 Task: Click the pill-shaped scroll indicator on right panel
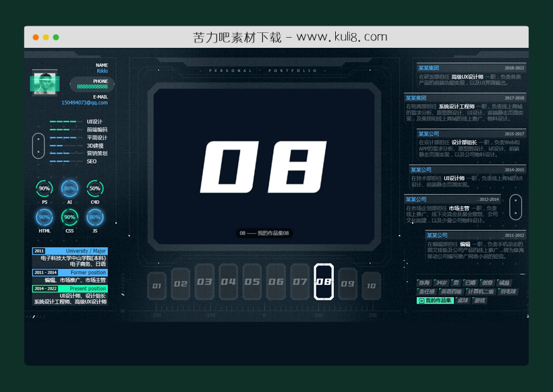pos(515,207)
